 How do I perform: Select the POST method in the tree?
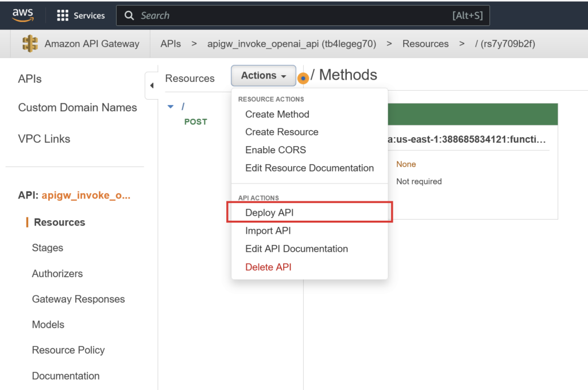click(x=195, y=122)
